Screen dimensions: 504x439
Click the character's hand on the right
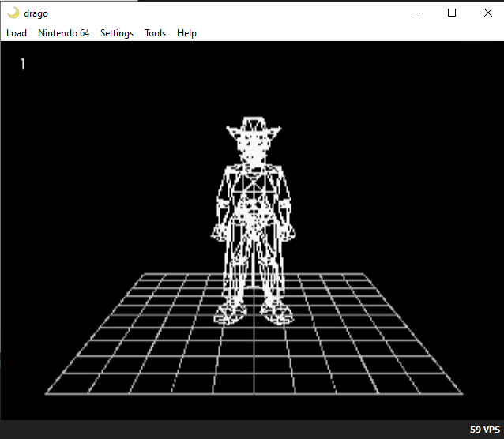pos(289,231)
